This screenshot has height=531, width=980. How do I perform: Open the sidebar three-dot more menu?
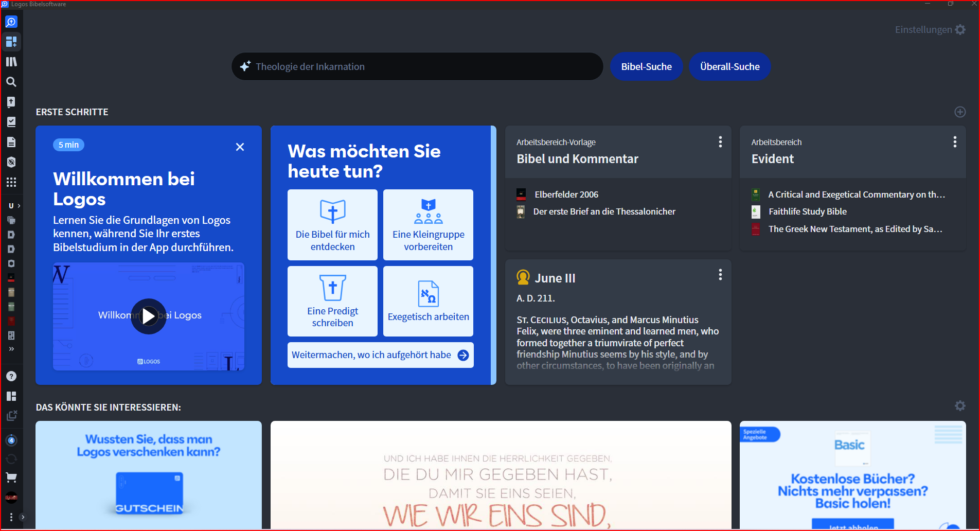click(x=11, y=517)
